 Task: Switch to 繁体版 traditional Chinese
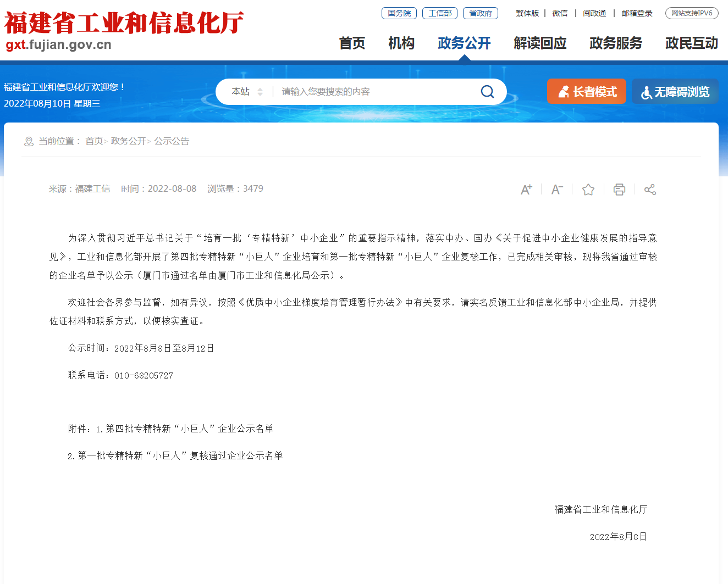click(x=527, y=13)
